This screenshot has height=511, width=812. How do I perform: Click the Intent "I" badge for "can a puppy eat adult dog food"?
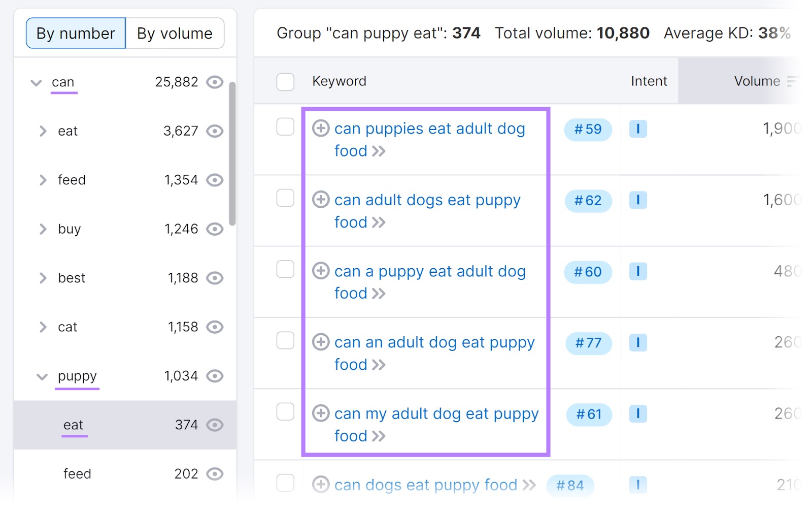(638, 272)
